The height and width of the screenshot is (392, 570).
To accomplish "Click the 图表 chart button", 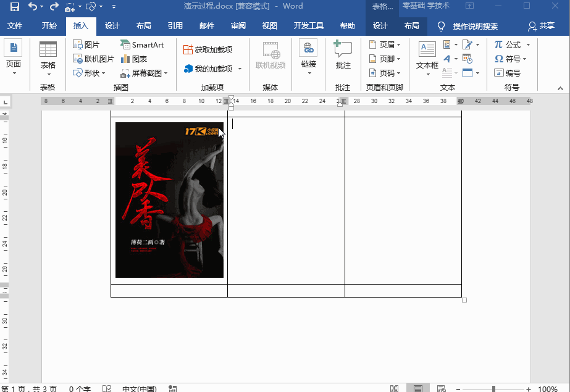I will coord(134,59).
